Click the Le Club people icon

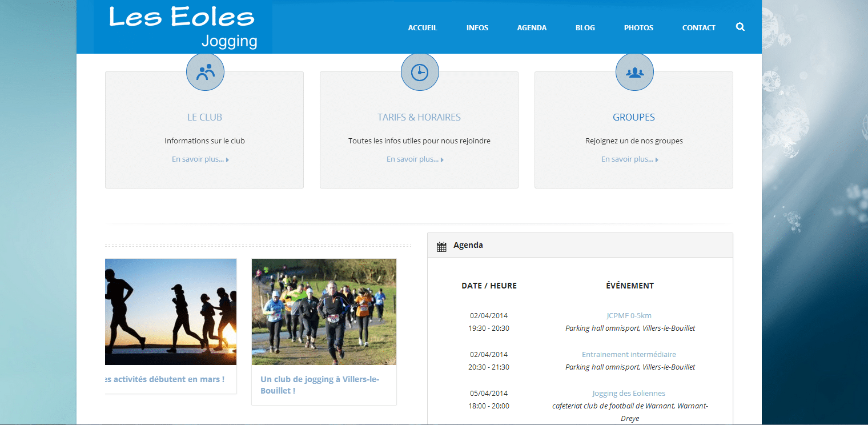pos(205,72)
